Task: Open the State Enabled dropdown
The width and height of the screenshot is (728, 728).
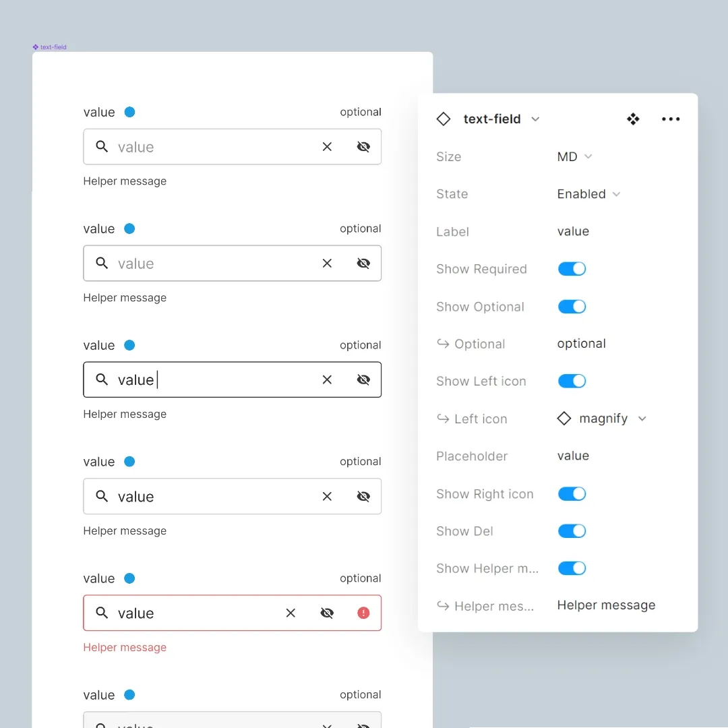Action: pyautogui.click(x=588, y=193)
